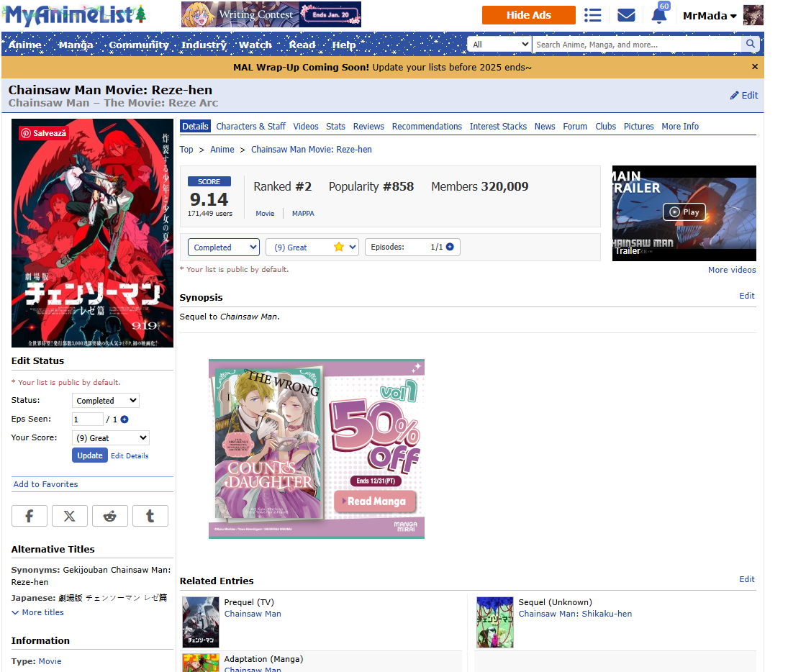Expand More titles under Alternative Titles

(x=37, y=612)
